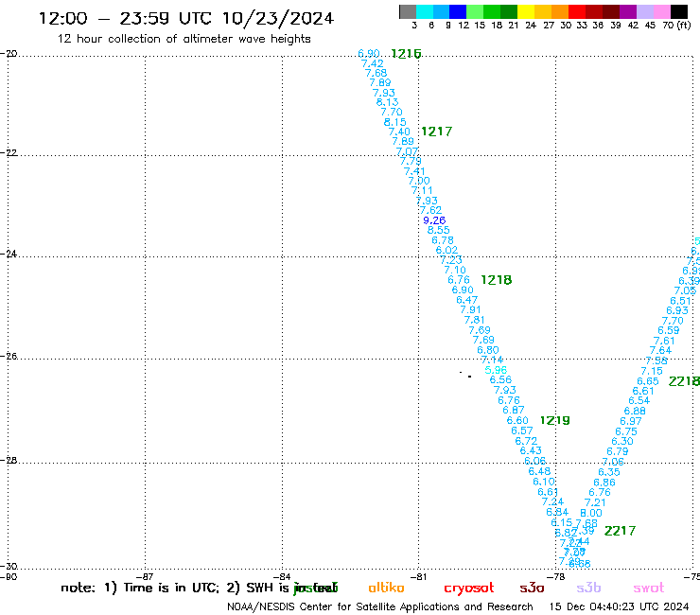The image size is (700, 615).
Task: Click the wave height value '7.21'
Action: 595,502
